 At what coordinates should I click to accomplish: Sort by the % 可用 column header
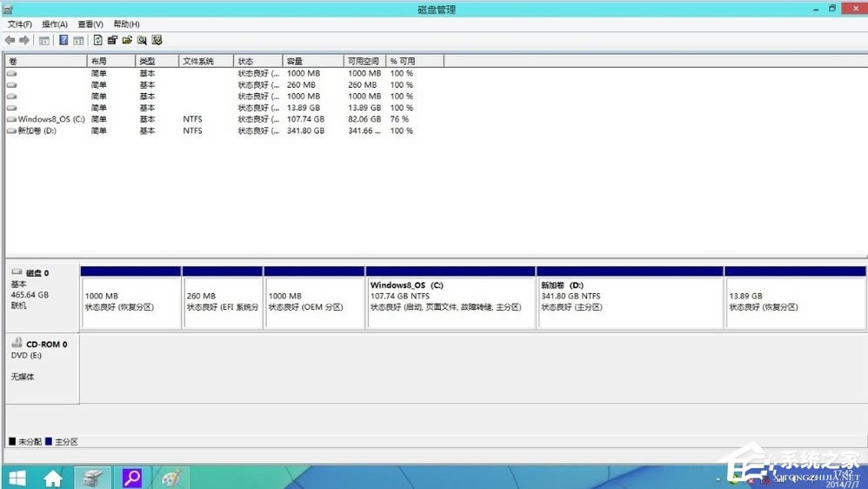pyautogui.click(x=415, y=61)
